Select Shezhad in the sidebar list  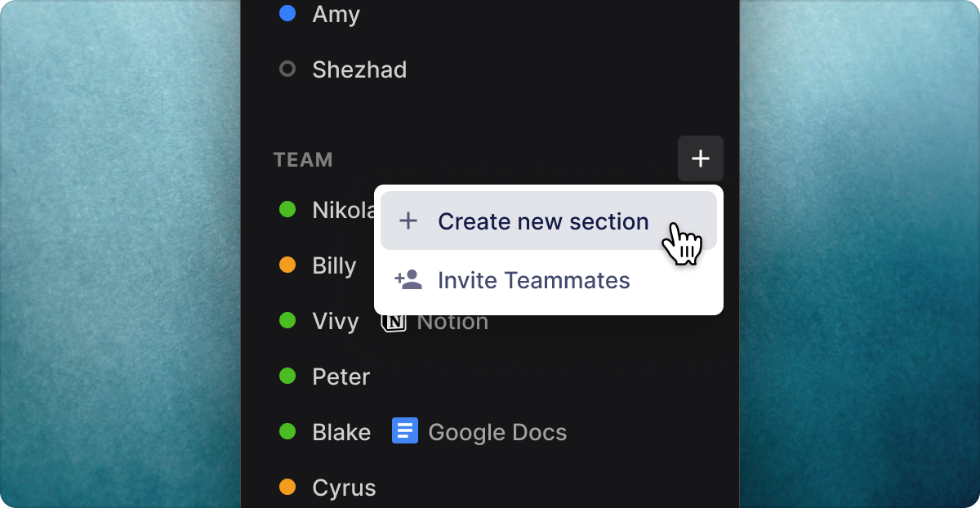coord(359,69)
